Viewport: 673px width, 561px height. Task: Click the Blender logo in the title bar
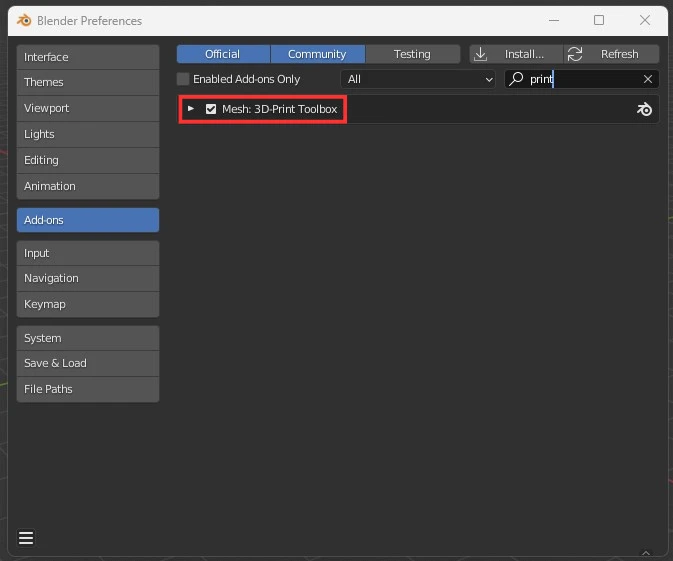click(x=24, y=21)
